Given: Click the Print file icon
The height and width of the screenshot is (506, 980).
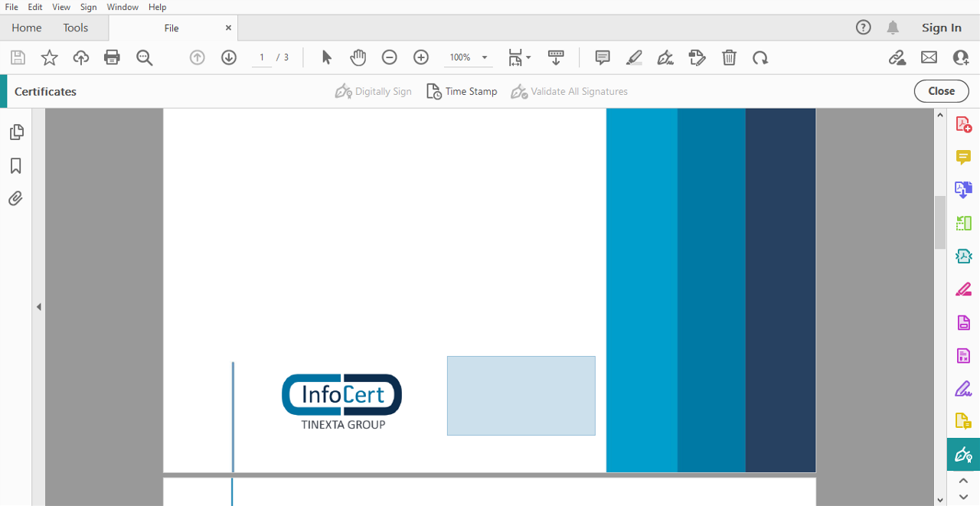Looking at the screenshot, I should [113, 57].
